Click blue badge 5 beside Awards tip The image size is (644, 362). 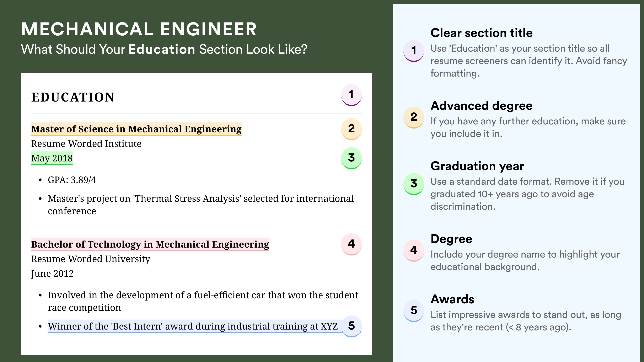pos(414,311)
